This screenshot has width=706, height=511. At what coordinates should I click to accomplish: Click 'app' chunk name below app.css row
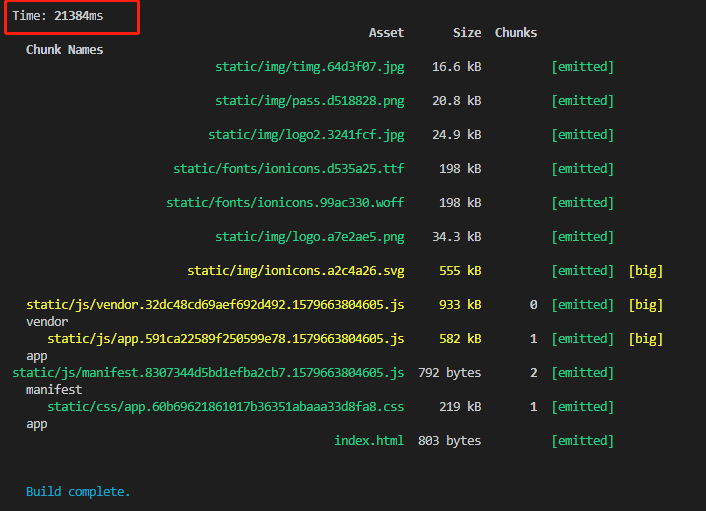(x=36, y=425)
